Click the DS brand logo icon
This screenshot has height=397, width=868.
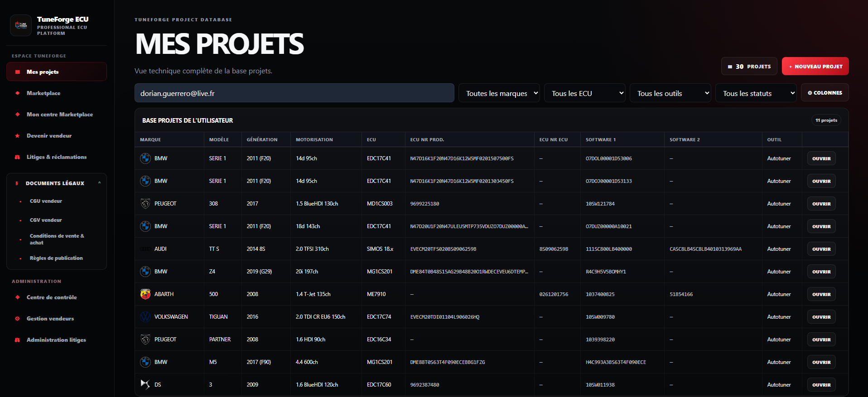pos(145,385)
